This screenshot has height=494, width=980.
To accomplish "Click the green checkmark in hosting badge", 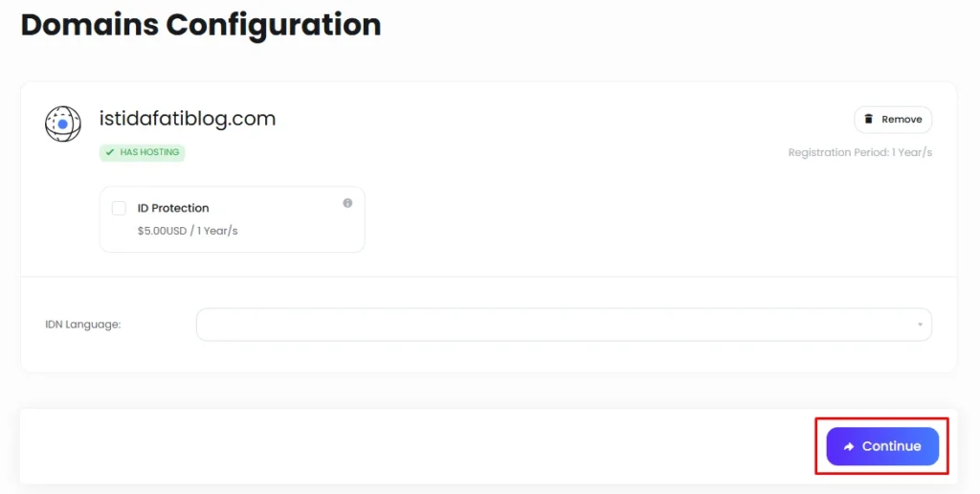I will tap(110, 152).
